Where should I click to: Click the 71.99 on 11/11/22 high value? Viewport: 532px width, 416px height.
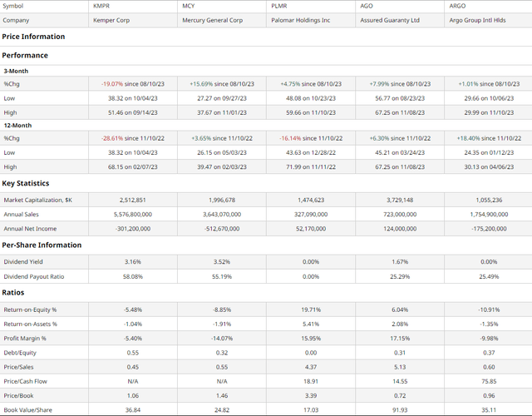[x=311, y=167]
